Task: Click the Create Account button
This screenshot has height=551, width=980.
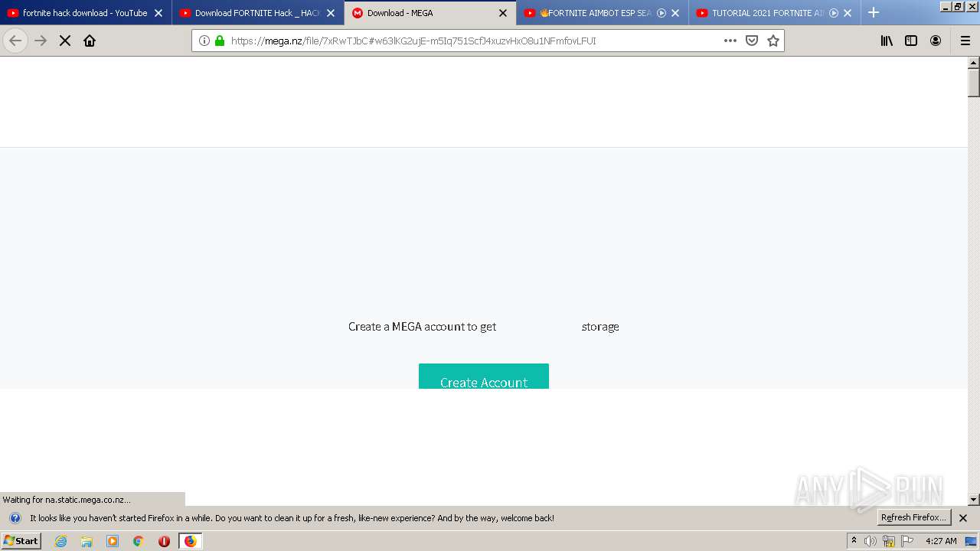Action: (x=484, y=377)
